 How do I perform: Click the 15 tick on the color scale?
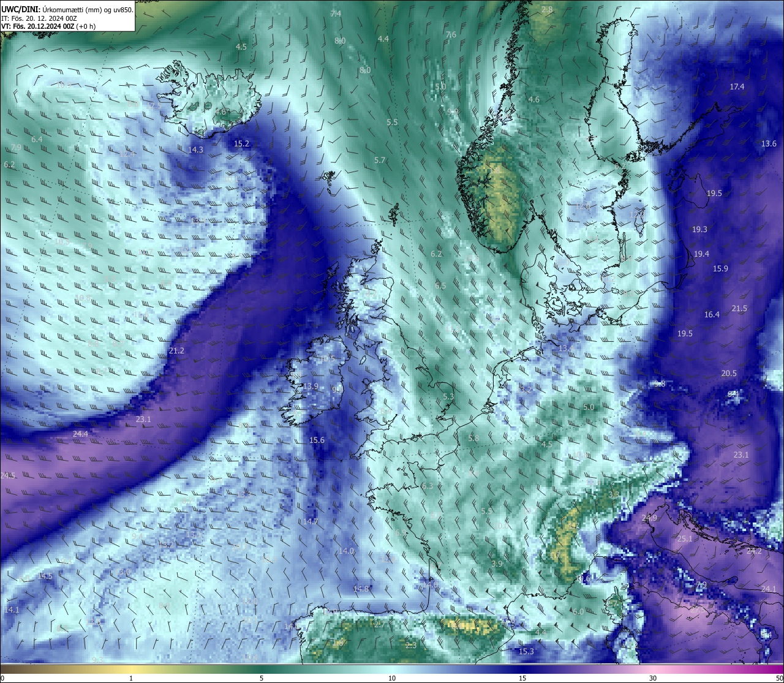tap(522, 678)
